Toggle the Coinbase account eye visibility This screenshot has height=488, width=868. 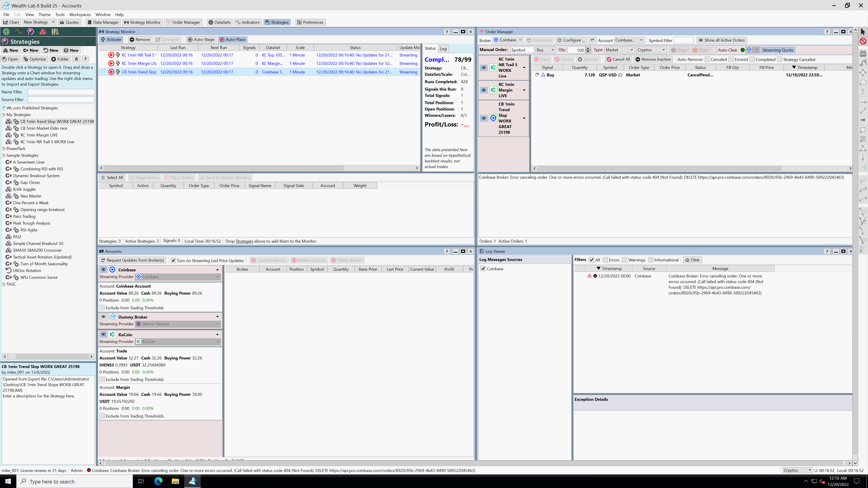point(104,270)
